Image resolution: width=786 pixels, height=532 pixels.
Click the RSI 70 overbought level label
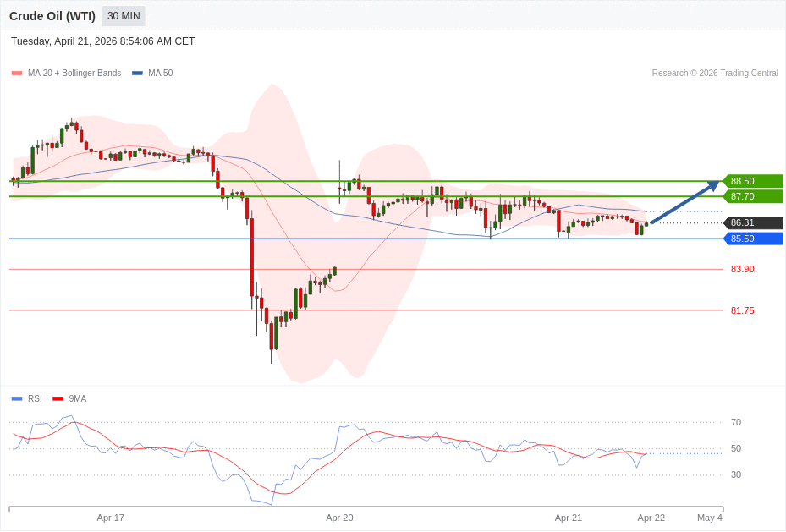point(735,422)
